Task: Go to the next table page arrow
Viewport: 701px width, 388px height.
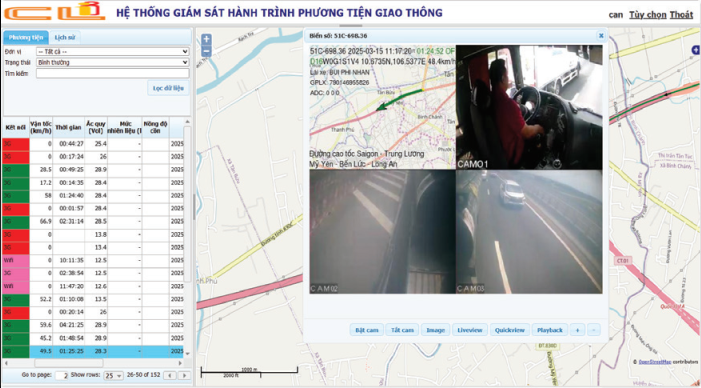Action: coord(184,375)
